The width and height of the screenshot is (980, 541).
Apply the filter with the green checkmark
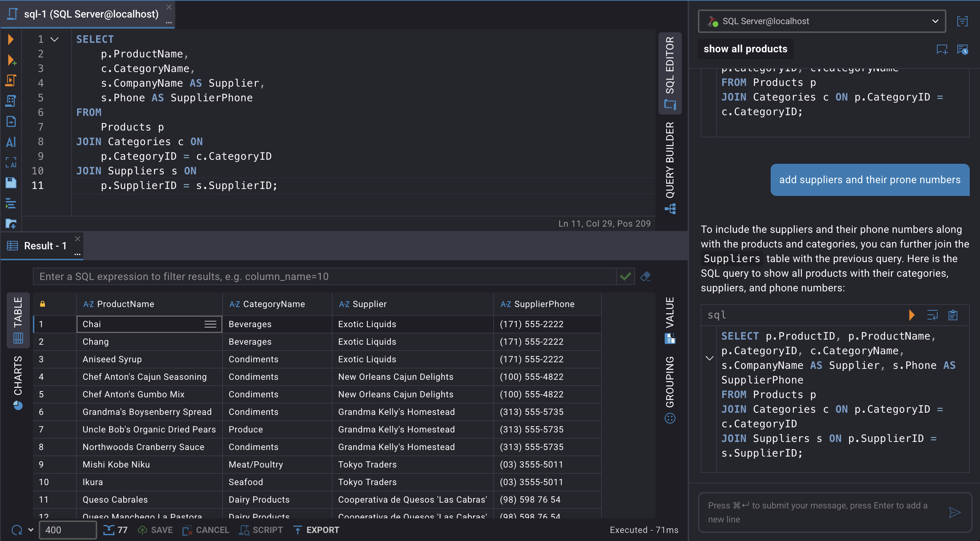coord(626,277)
